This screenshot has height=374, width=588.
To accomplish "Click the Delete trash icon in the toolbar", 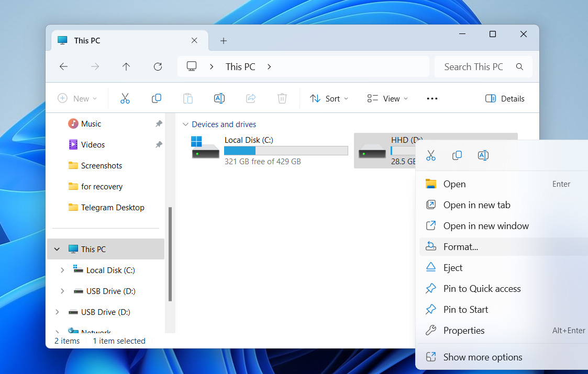I will click(282, 98).
